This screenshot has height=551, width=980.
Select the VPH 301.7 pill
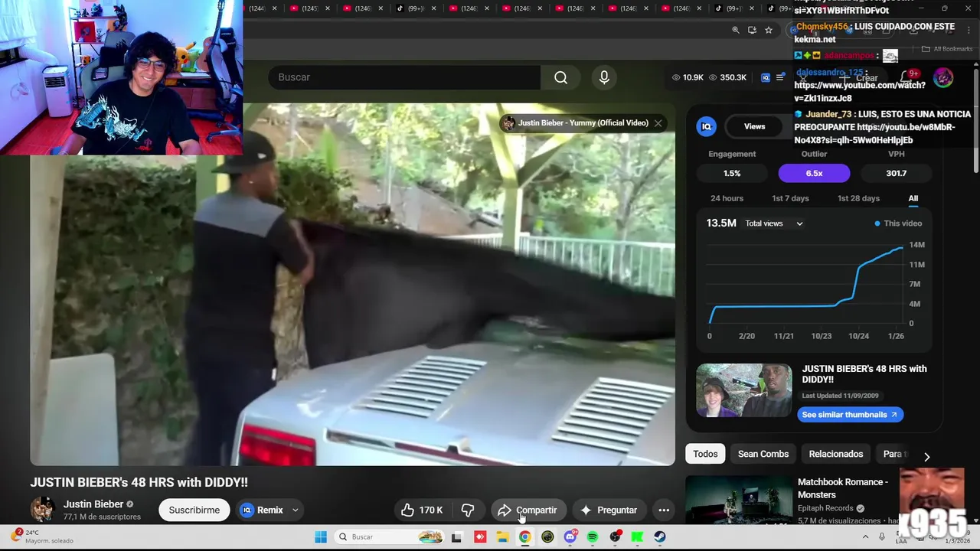point(896,173)
